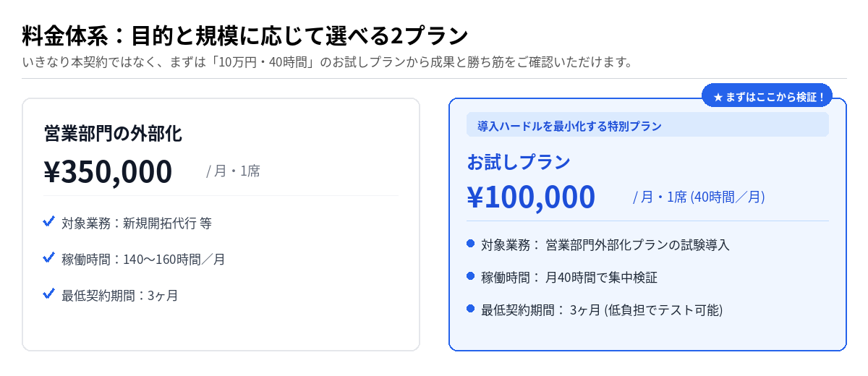The width and height of the screenshot is (868, 376).
Task: Click the /月・1席 label beside ¥350,000
Action: pos(233,171)
